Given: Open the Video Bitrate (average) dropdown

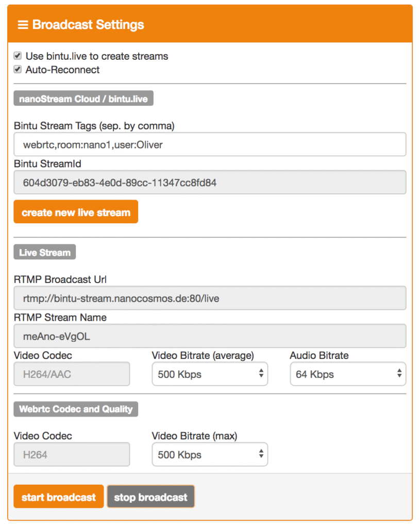Looking at the screenshot, I should coord(210,374).
